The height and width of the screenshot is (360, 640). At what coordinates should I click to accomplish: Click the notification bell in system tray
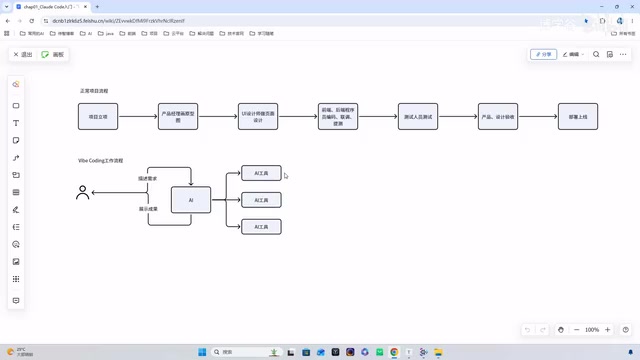[x=630, y=352]
